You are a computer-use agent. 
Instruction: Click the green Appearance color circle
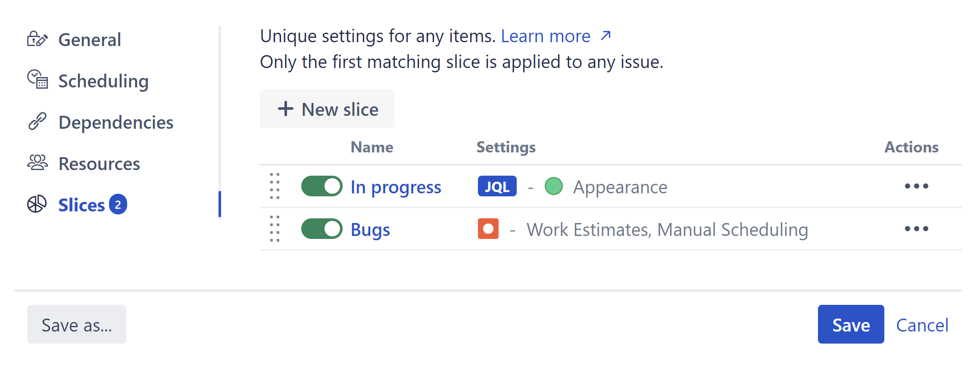tap(554, 186)
